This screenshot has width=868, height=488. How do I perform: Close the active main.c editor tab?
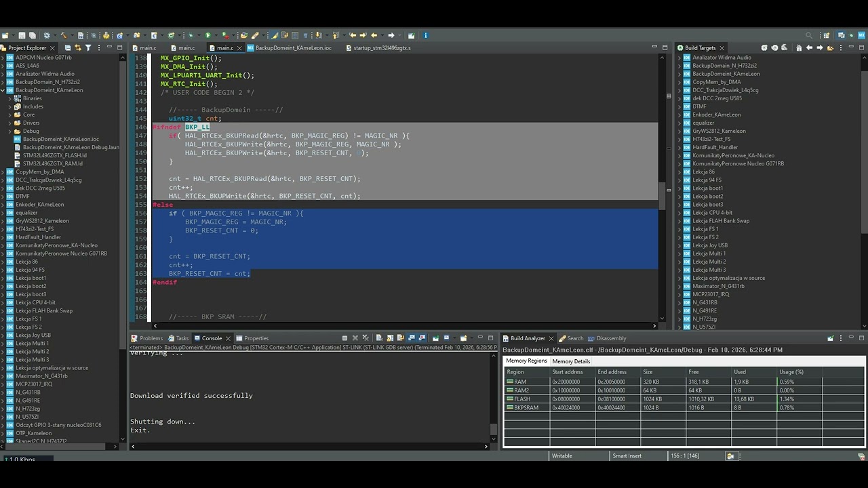point(240,47)
